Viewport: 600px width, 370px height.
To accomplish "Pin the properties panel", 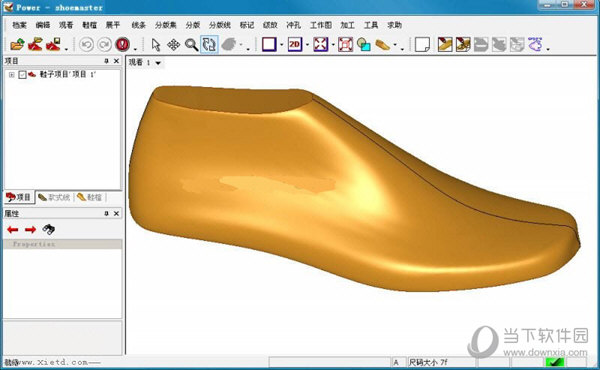I will pos(106,214).
